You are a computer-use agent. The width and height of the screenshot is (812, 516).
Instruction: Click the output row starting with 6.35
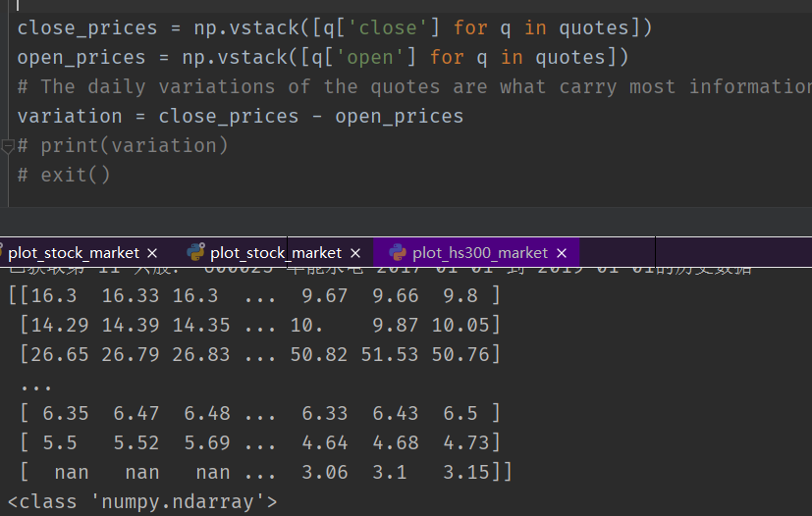pos(260,414)
